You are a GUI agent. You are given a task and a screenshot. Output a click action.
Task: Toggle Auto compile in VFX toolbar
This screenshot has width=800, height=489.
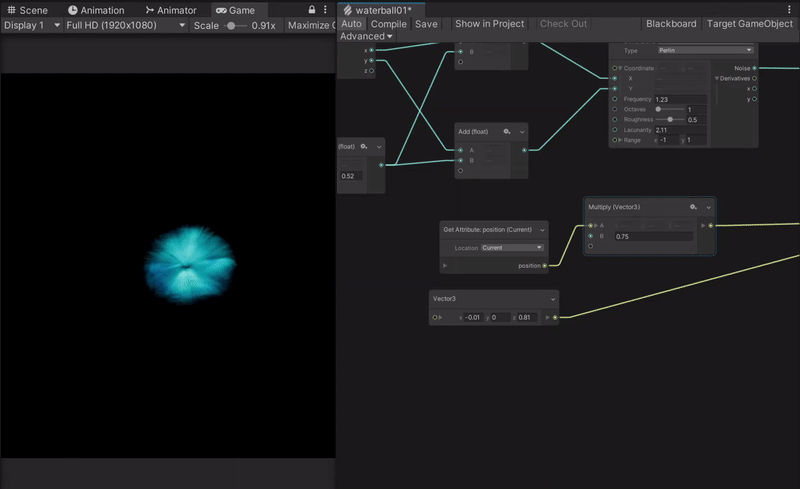tap(351, 24)
